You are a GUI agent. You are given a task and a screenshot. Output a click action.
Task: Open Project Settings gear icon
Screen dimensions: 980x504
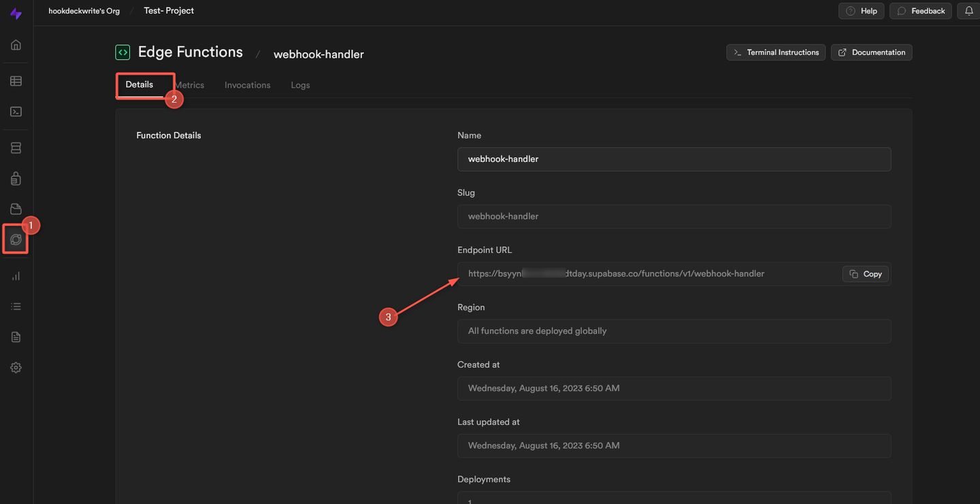(15, 367)
